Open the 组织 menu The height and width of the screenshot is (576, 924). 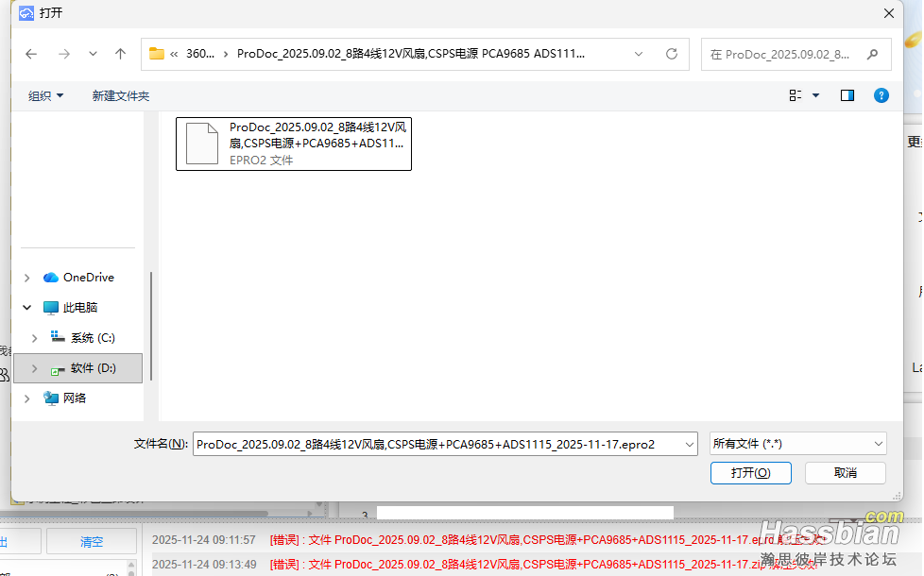point(45,95)
